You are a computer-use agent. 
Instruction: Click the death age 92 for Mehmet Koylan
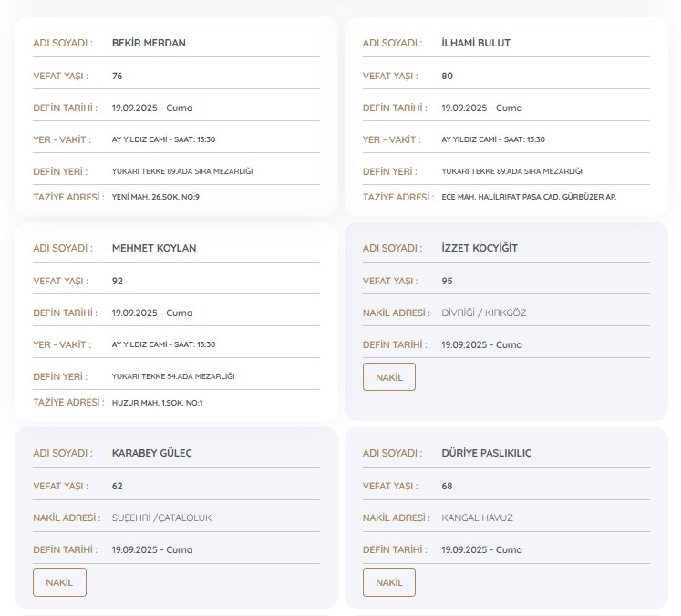118,281
